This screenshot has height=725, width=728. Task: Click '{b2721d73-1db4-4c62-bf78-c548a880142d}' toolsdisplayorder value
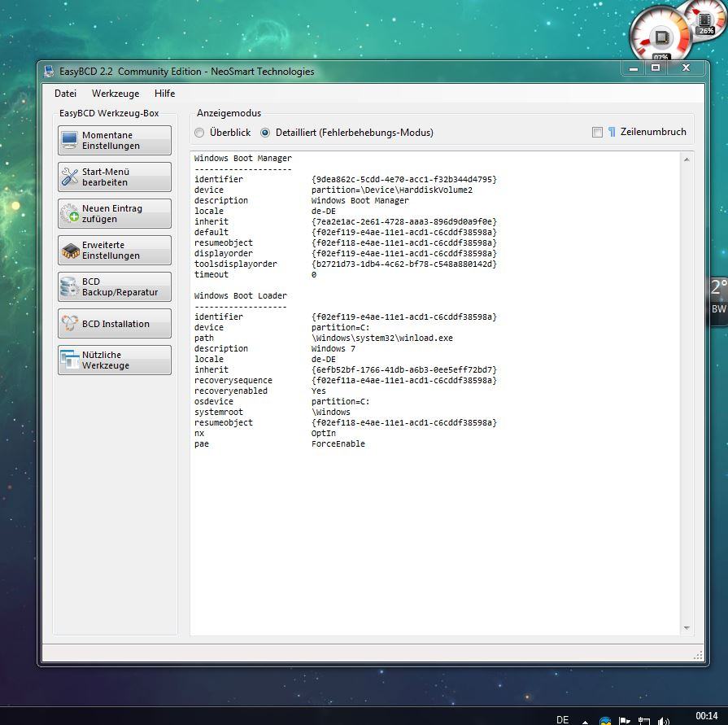click(x=404, y=264)
